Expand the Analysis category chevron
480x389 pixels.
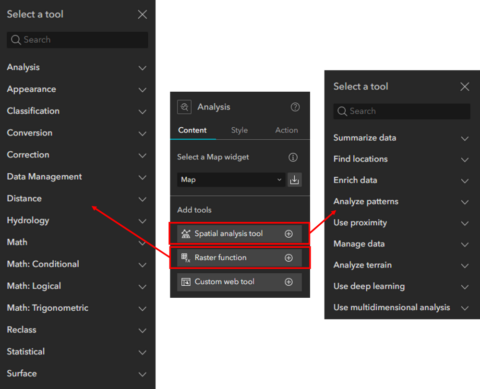[x=142, y=68]
